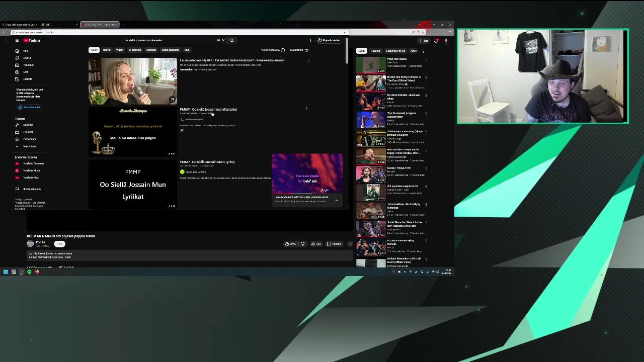
Task: Open the guide menu beside YouTube logo
Action: [x=17, y=40]
